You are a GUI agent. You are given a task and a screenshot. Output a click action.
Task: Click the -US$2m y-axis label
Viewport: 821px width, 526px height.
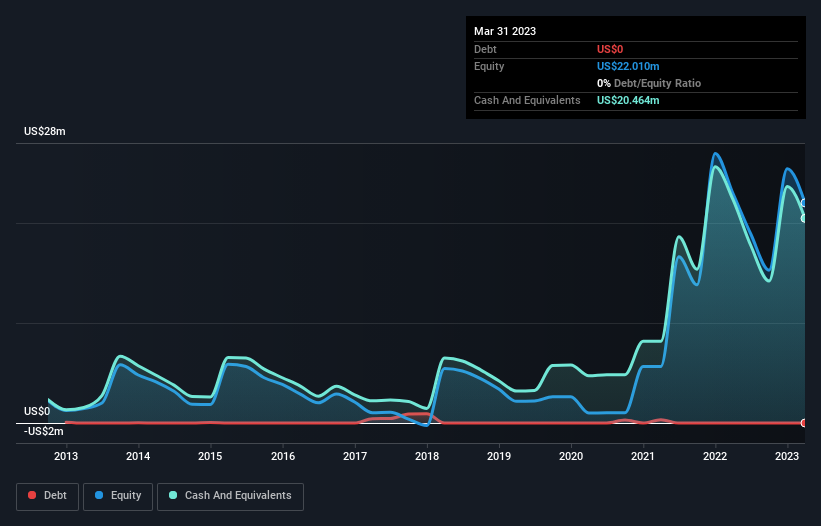(x=43, y=431)
